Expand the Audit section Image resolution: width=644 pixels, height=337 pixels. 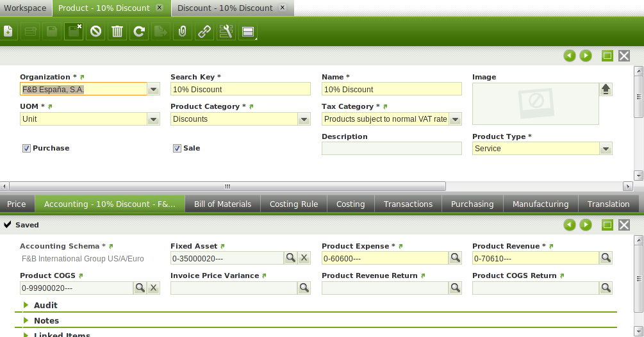[45, 305]
